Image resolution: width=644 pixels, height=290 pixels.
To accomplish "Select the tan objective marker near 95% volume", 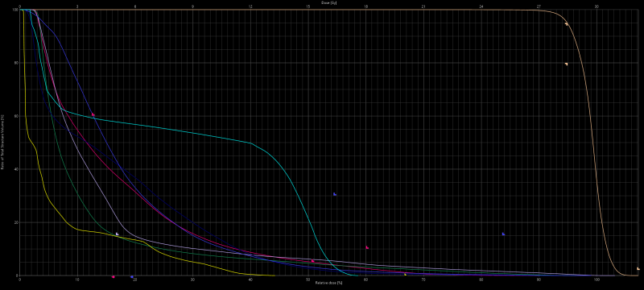I will (x=567, y=24).
